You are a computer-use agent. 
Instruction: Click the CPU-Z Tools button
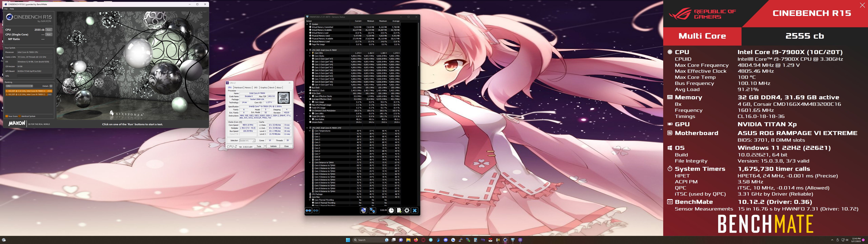click(259, 146)
